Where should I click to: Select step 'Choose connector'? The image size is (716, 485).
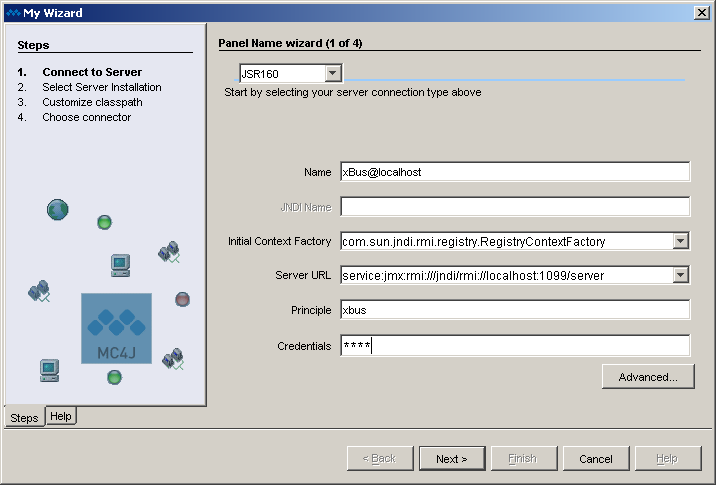(x=86, y=117)
